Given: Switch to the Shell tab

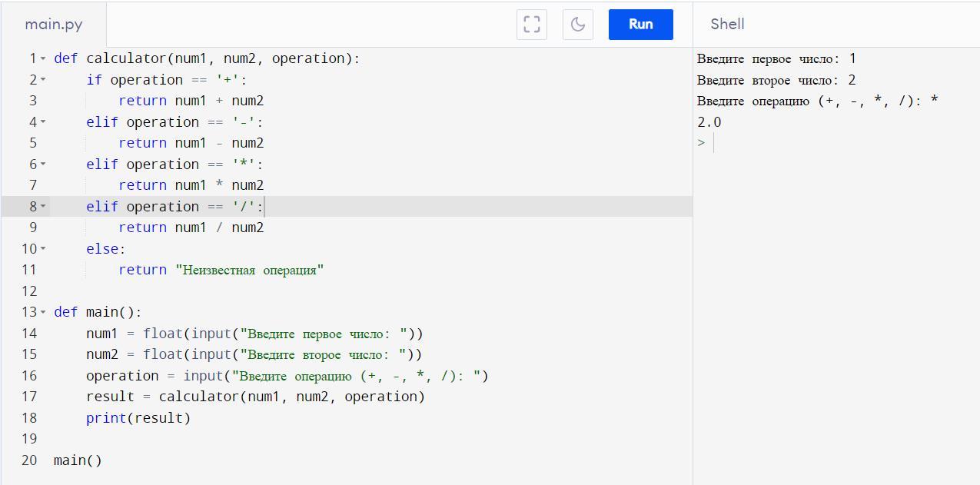Looking at the screenshot, I should pyautogui.click(x=727, y=25).
